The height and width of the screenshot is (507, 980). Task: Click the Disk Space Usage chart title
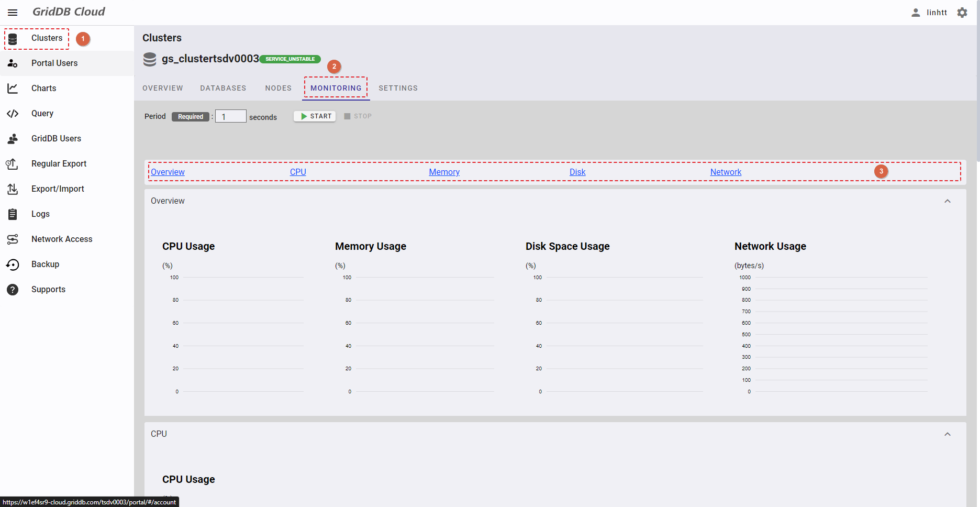click(x=567, y=246)
